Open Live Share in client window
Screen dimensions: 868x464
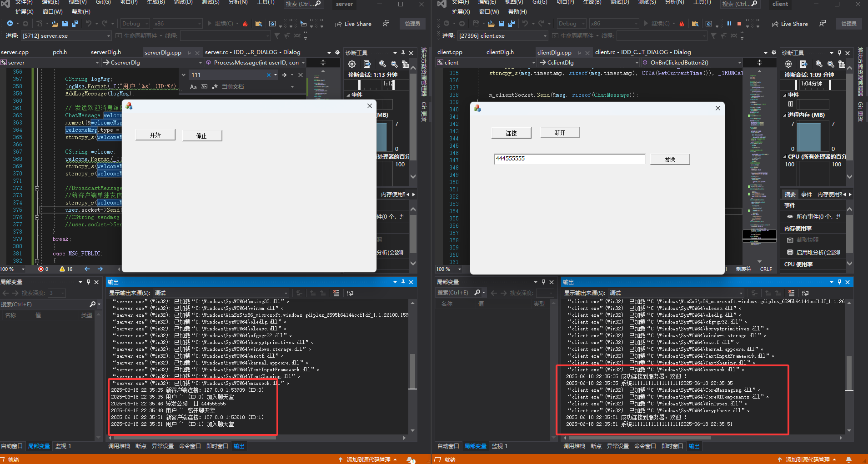tap(790, 24)
